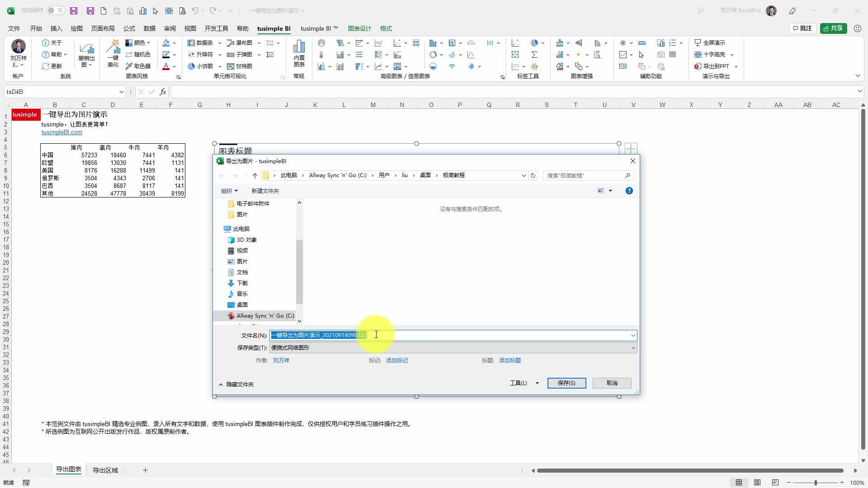The image size is (868, 488).
Task: Click the water ball chart icon
Action: pyautogui.click(x=433, y=66)
